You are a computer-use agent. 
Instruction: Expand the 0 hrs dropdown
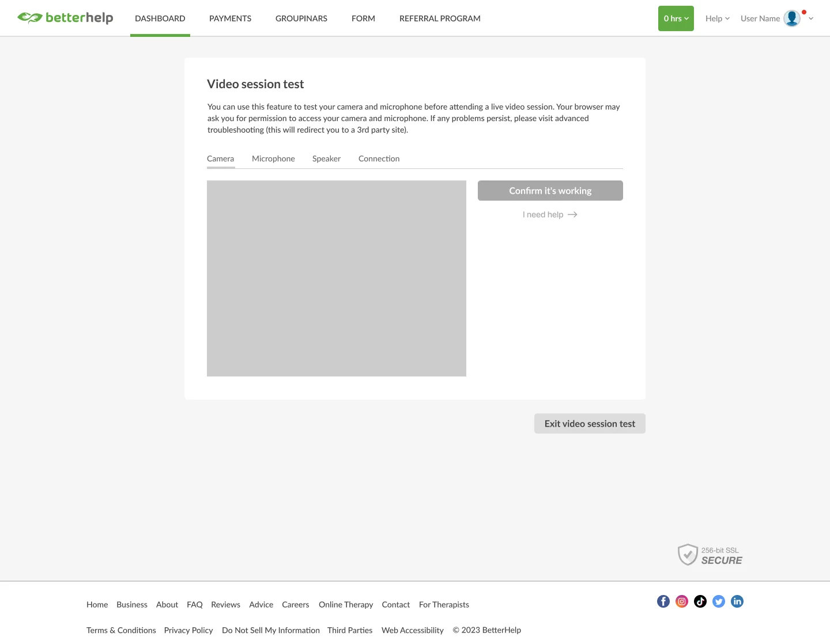(x=676, y=18)
